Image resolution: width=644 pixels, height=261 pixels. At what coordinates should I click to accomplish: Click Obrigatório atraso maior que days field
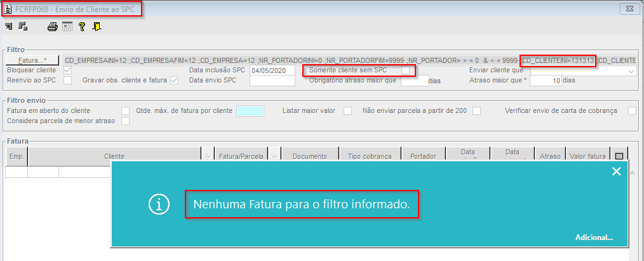click(x=414, y=81)
